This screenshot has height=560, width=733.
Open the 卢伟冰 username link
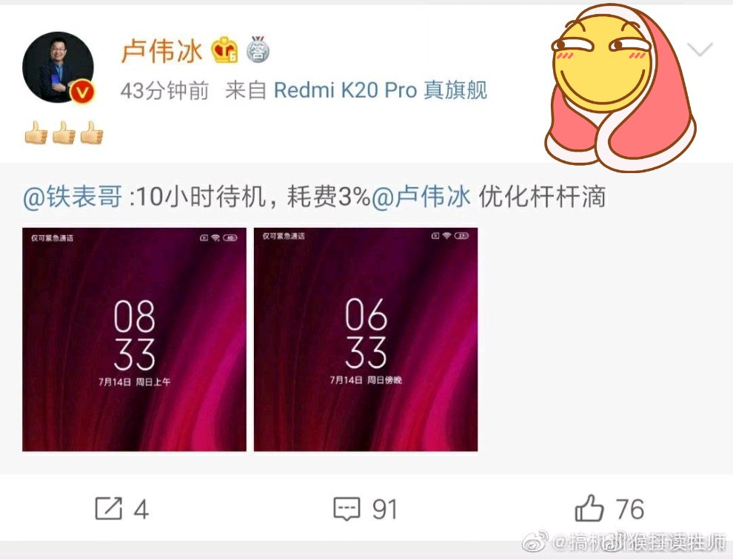(161, 50)
